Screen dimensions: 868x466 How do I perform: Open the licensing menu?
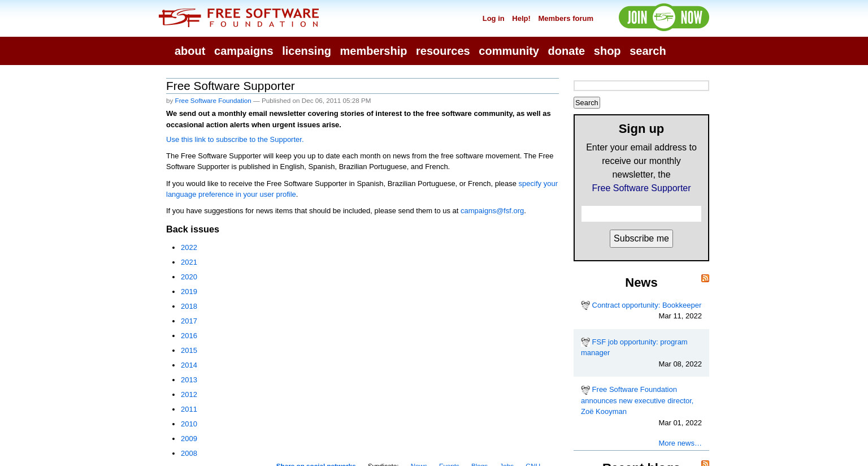(306, 51)
